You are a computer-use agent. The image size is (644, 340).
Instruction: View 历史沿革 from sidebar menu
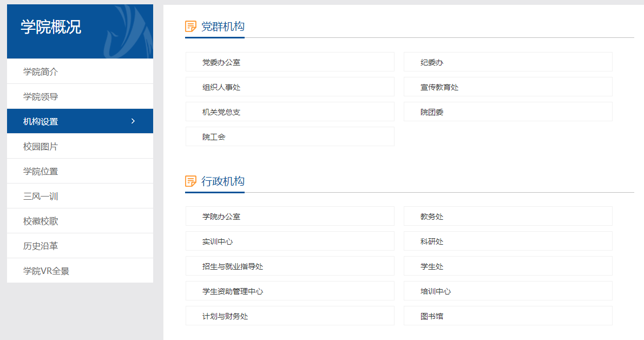point(41,246)
